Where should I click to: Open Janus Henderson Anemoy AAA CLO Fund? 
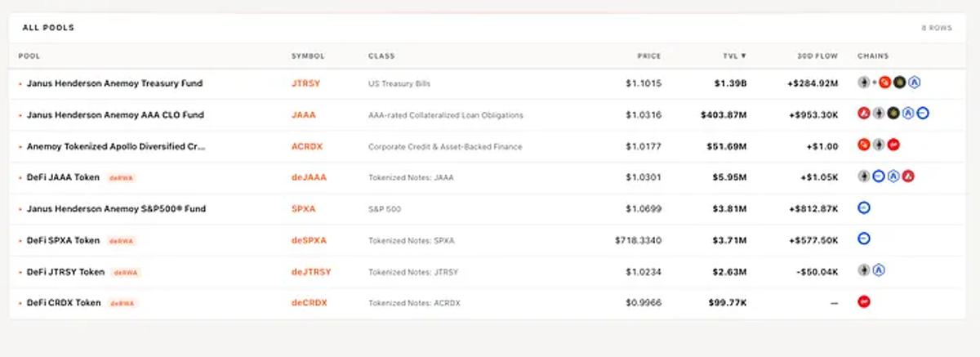coord(115,114)
